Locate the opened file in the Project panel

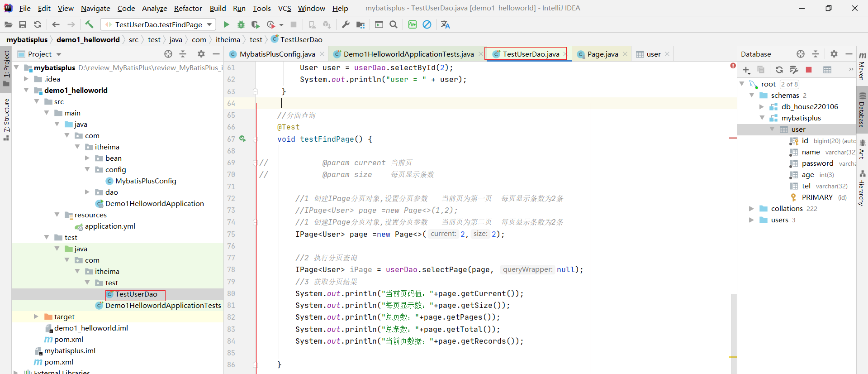tap(168, 54)
